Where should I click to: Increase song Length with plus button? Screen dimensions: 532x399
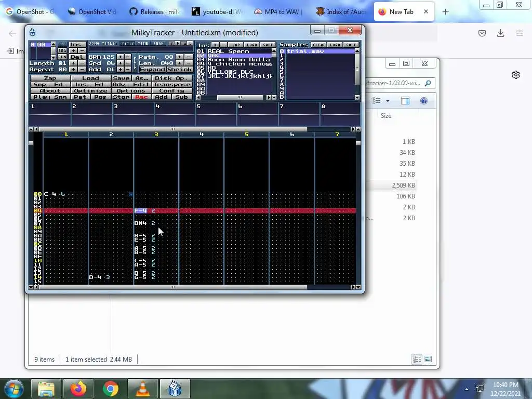tap(73, 63)
